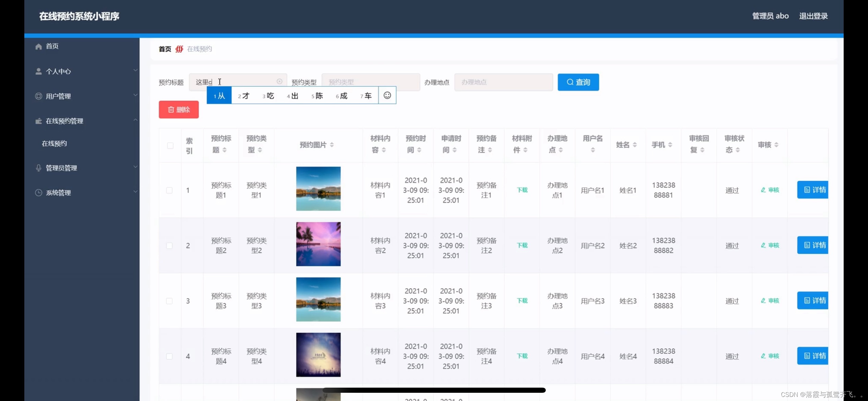Sort by 材料附件 column arrows
This screenshot has width=868, height=401.
click(x=526, y=150)
